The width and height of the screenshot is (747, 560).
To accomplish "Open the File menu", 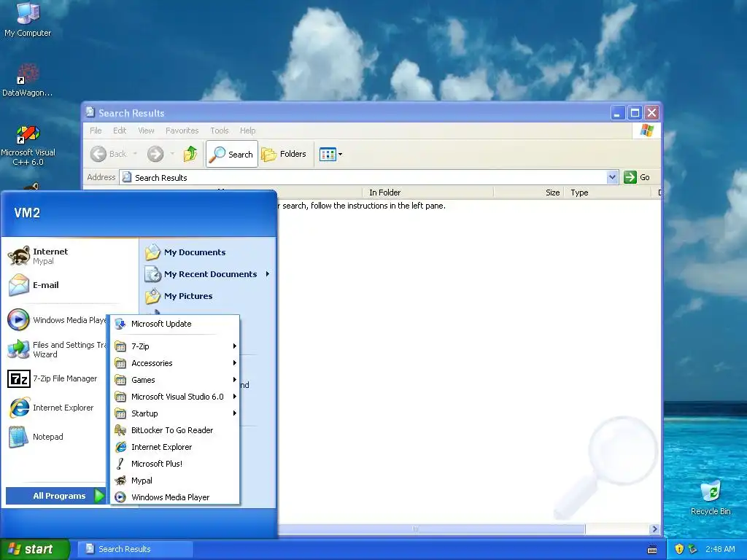I will (x=96, y=131).
